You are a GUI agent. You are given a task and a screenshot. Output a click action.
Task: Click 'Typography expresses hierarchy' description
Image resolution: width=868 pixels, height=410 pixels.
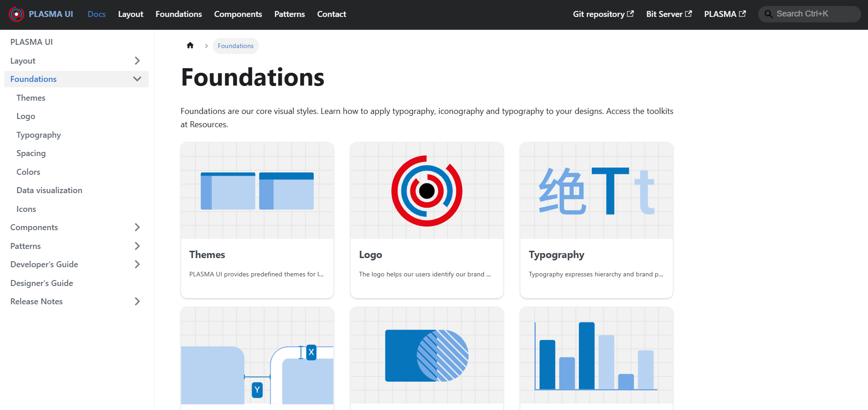[596, 274]
